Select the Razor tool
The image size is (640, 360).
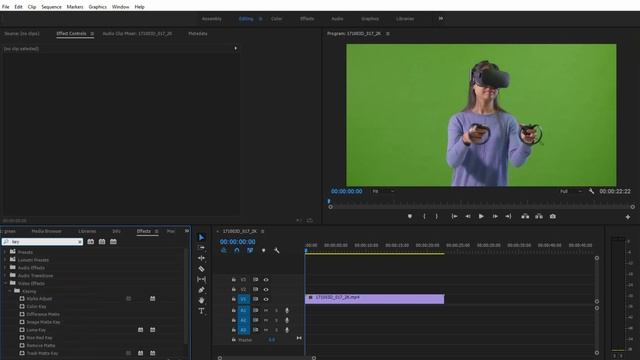tap(201, 269)
